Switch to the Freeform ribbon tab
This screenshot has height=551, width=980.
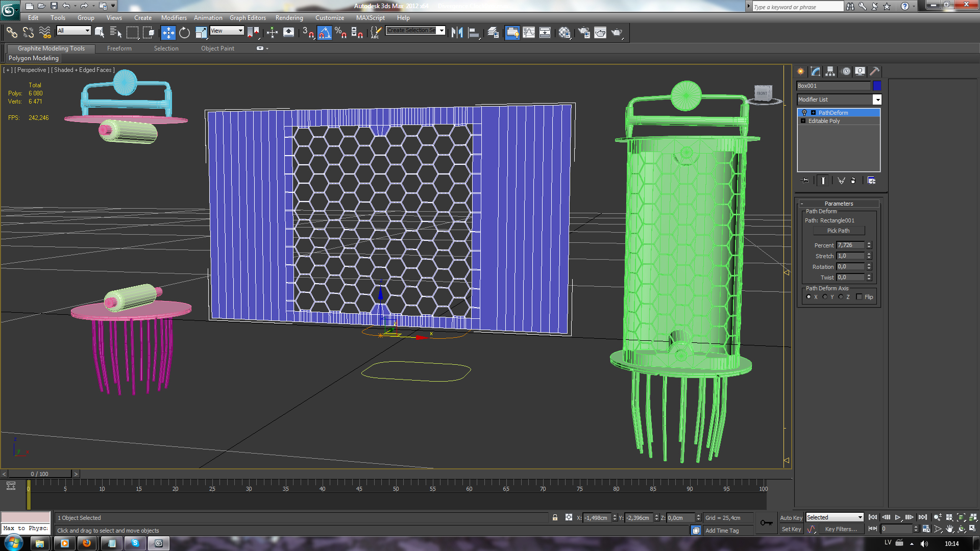(x=119, y=48)
